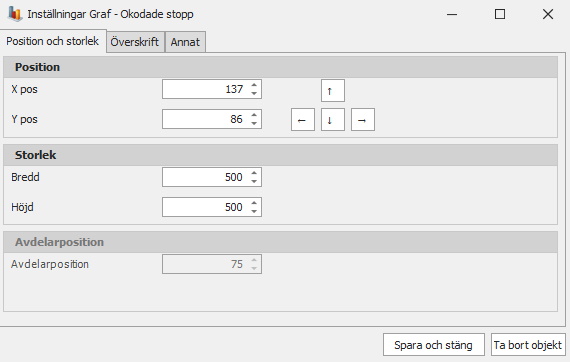Decrease Höjd value with down spinner
The width and height of the screenshot is (570, 362).
pos(254,211)
